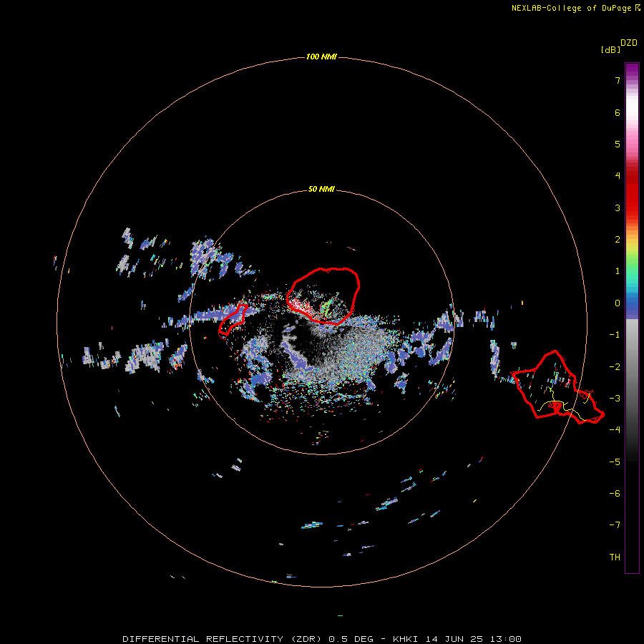Click the ZDR color scale bar
Image resolution: width=644 pixels, height=644 pixels.
pos(632,318)
